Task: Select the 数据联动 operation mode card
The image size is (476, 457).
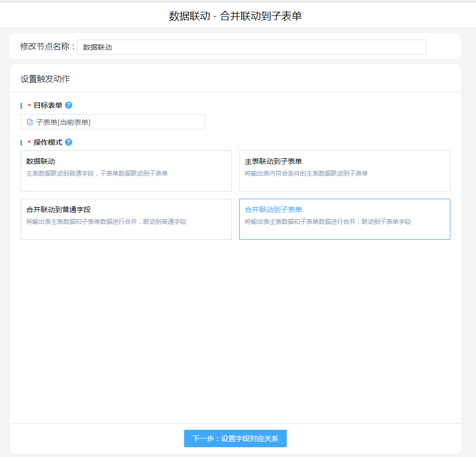Action: click(126, 170)
